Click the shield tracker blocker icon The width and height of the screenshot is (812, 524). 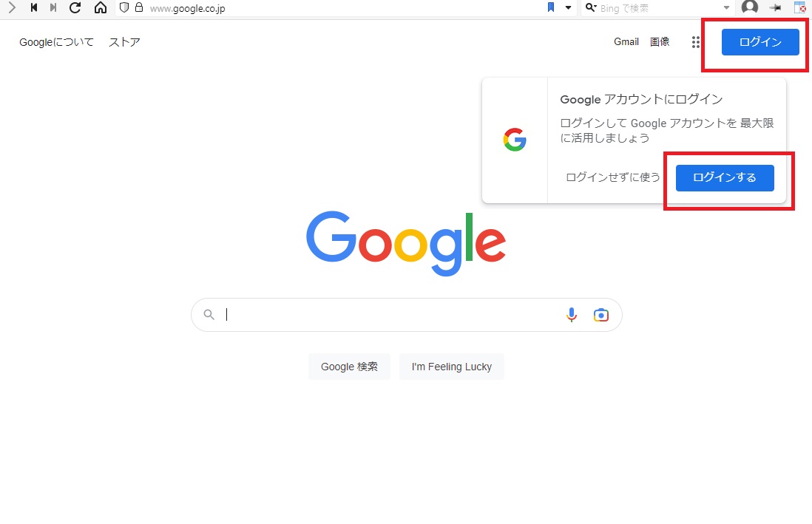click(124, 8)
